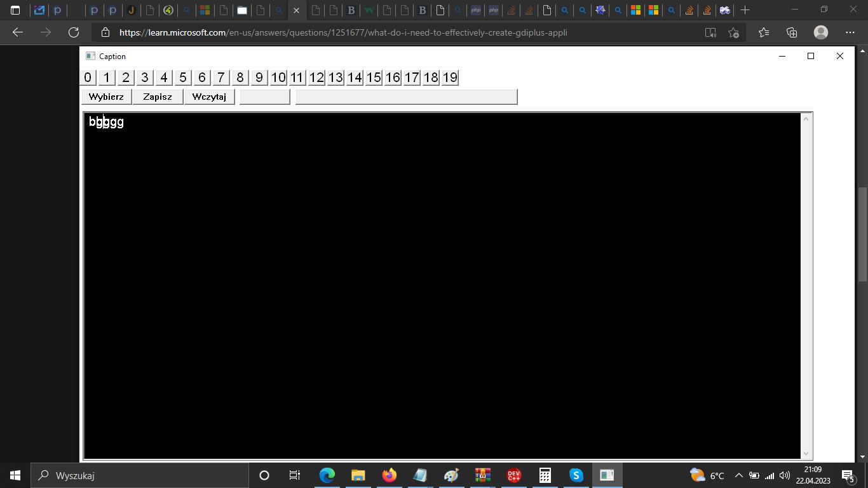Toggle immersive reader in the address bar
The width and height of the screenshot is (868, 488).
[x=709, y=32]
